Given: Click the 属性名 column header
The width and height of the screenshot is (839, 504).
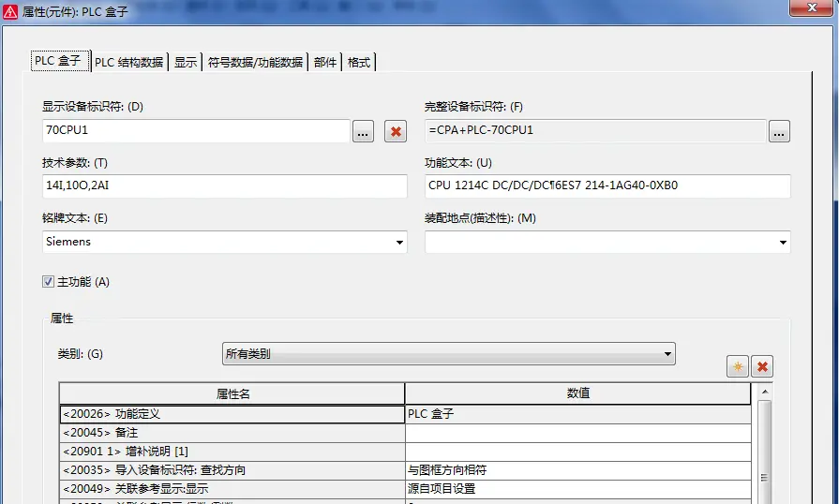Looking at the screenshot, I should click(x=232, y=393).
